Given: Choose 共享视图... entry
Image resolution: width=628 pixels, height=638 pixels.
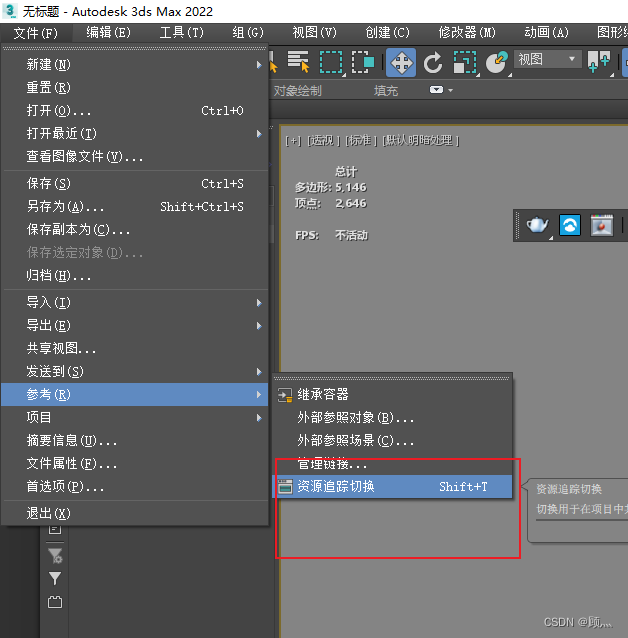Looking at the screenshot, I should [x=135, y=349].
